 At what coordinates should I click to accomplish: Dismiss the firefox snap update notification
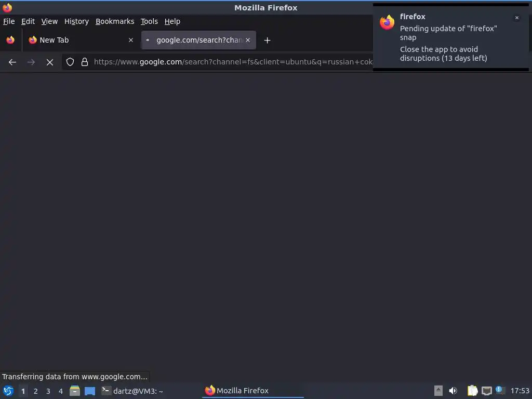click(517, 18)
